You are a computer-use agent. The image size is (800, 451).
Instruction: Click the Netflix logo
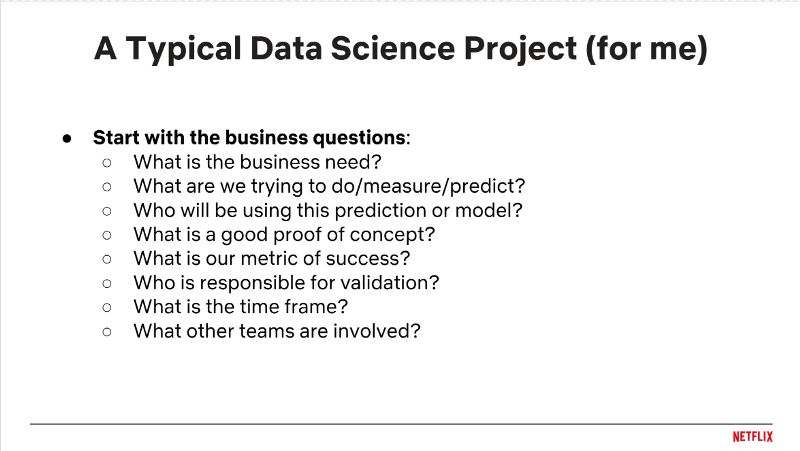point(751,437)
